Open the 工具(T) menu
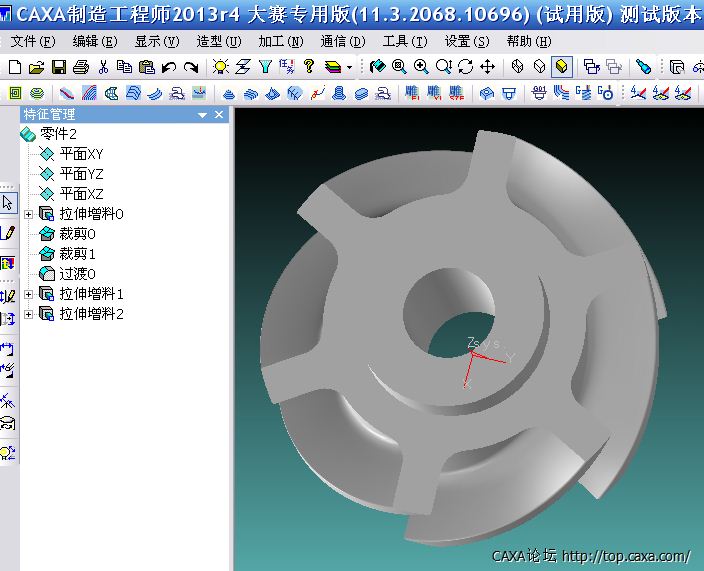 point(405,42)
